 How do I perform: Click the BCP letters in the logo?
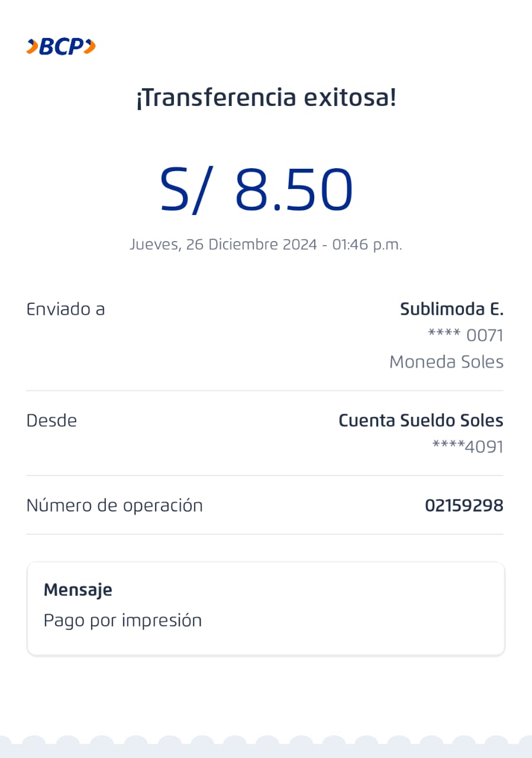click(61, 47)
